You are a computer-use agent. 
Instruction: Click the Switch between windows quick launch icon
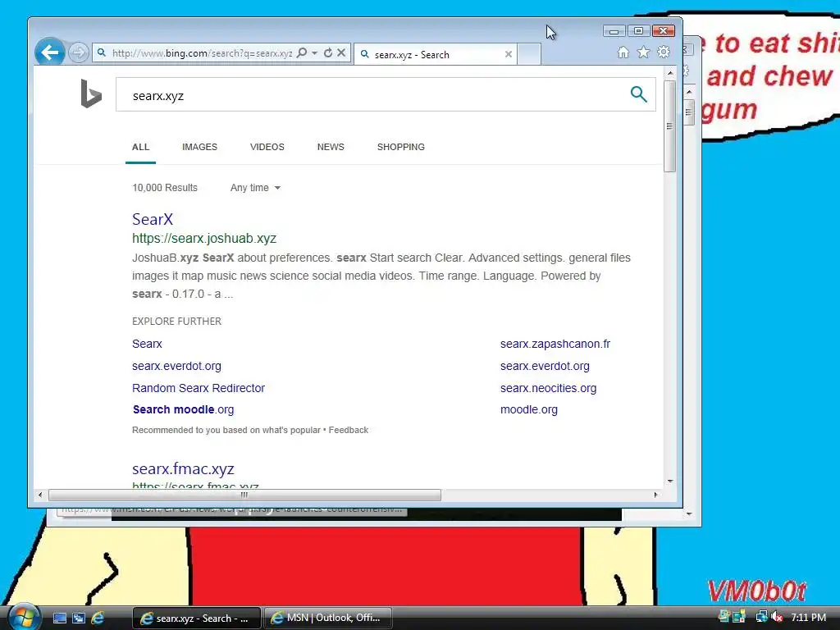pos(78,619)
